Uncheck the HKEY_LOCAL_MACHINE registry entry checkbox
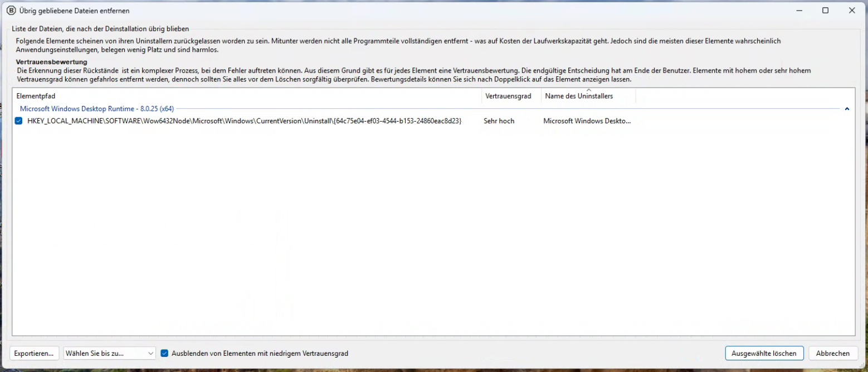The height and width of the screenshot is (372, 868). 19,121
